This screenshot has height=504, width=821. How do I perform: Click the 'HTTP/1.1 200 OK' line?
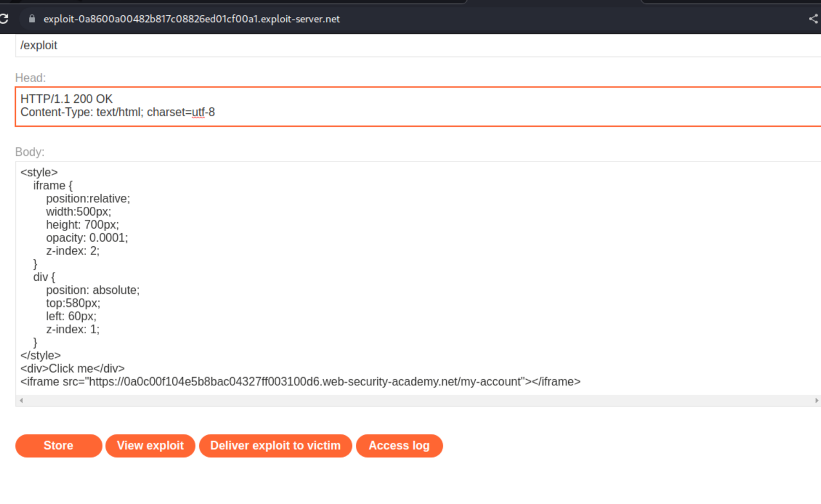(x=67, y=99)
